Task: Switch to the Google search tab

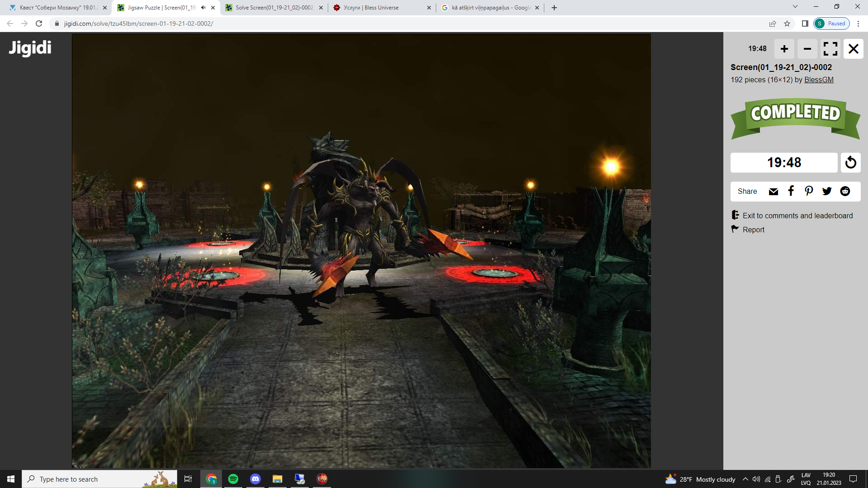Action: click(x=490, y=8)
